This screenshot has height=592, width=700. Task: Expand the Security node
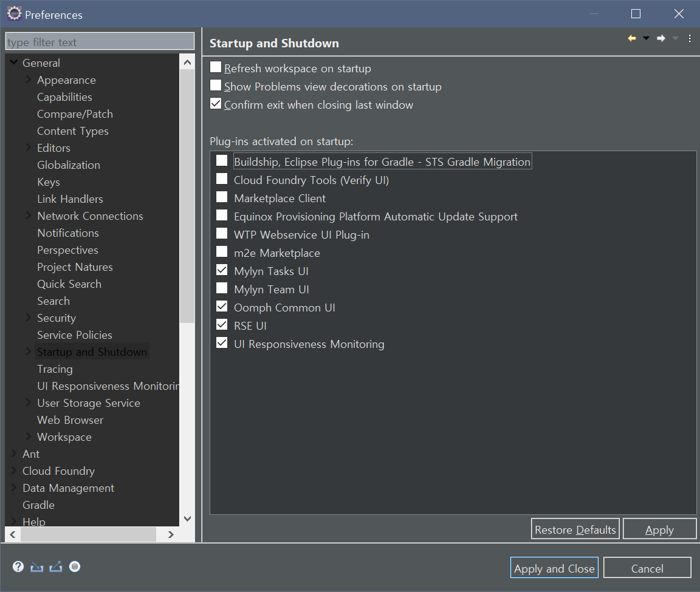point(28,317)
